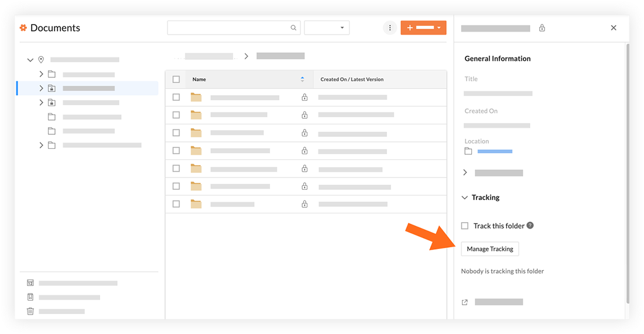
Task: Click the search magnifier icon
Action: click(293, 28)
